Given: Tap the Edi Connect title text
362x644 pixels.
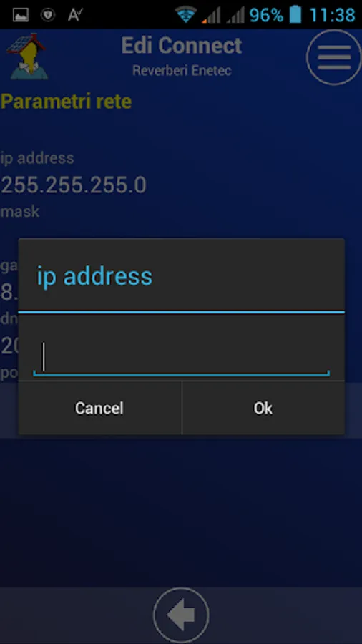Looking at the screenshot, I should tap(182, 45).
